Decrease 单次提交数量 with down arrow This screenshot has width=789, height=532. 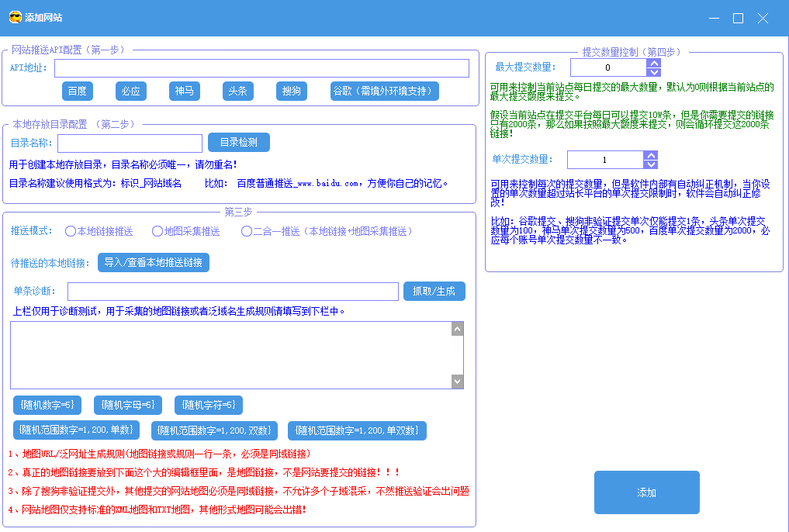coord(651,164)
